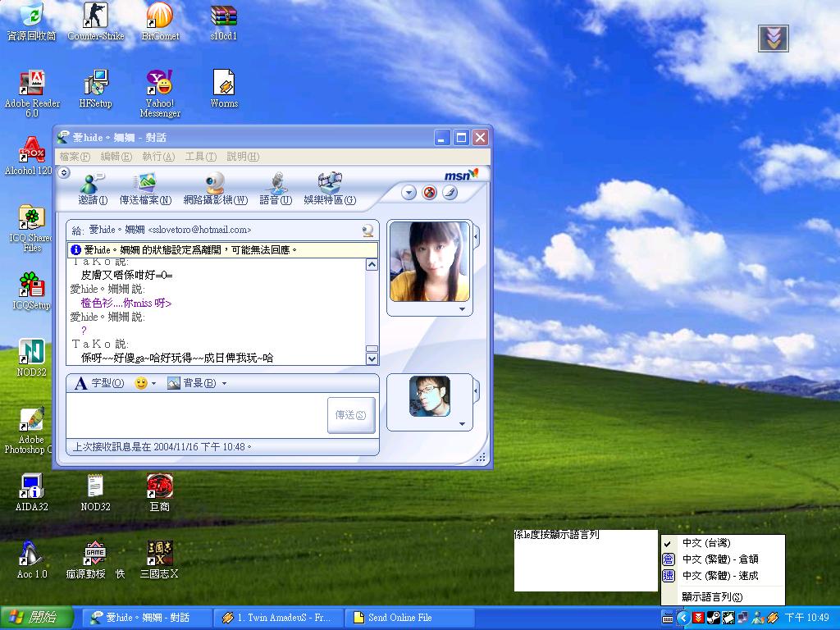
Task: Hide my own display picture panel
Action: (477, 390)
